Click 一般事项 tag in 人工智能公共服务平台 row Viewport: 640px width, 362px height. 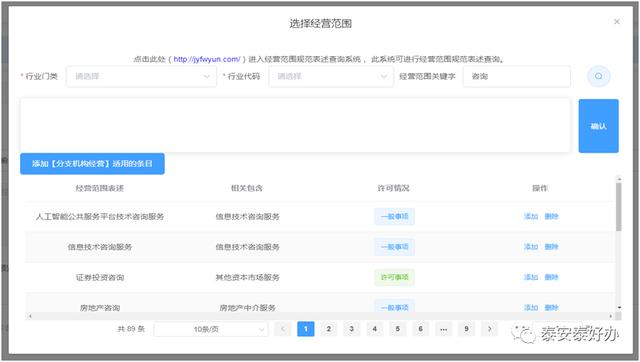(394, 216)
